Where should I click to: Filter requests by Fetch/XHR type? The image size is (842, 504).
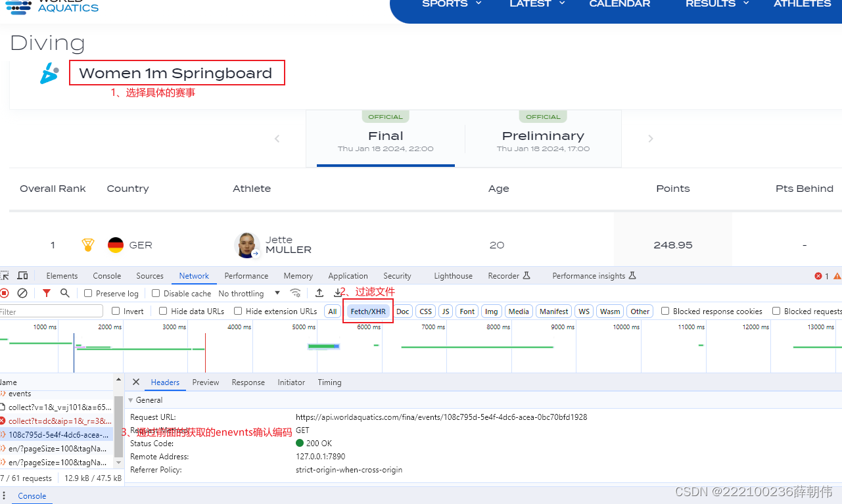[368, 311]
